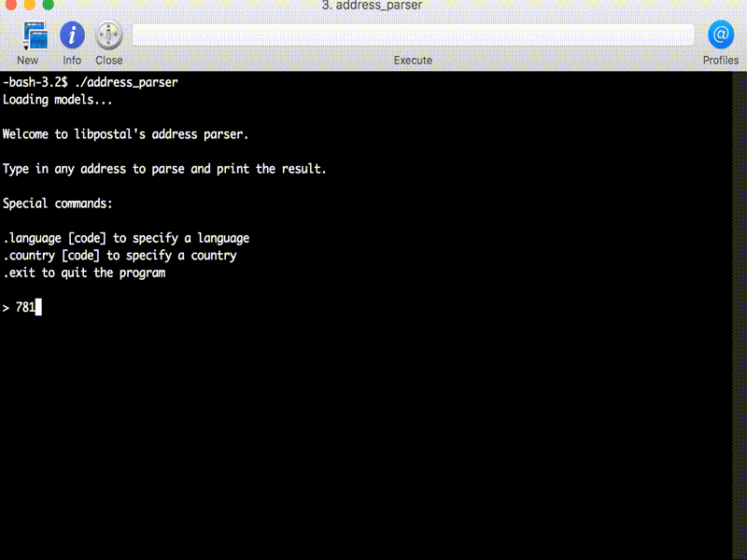Click the vertical scrollbar of the terminal
The height and width of the screenshot is (560, 747).
click(740, 315)
